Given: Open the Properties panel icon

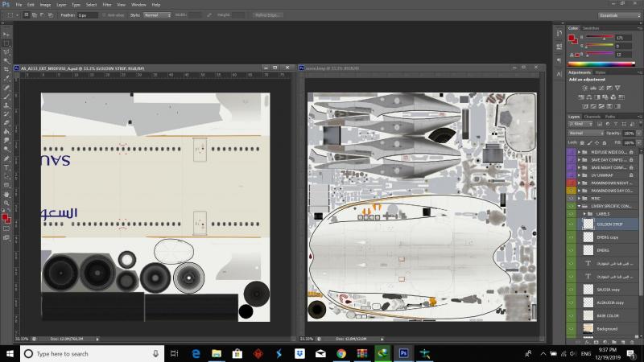Looking at the screenshot, I should [559, 47].
